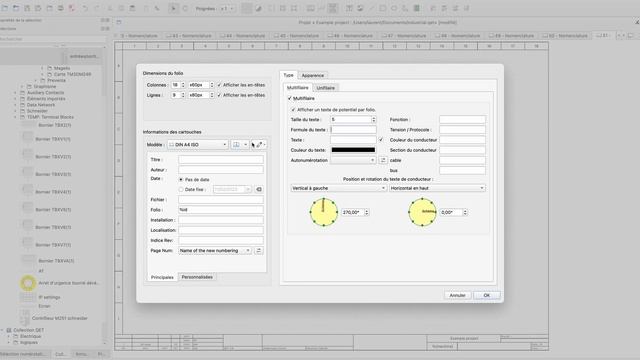Switch to the Personnalisées tab

point(197,277)
